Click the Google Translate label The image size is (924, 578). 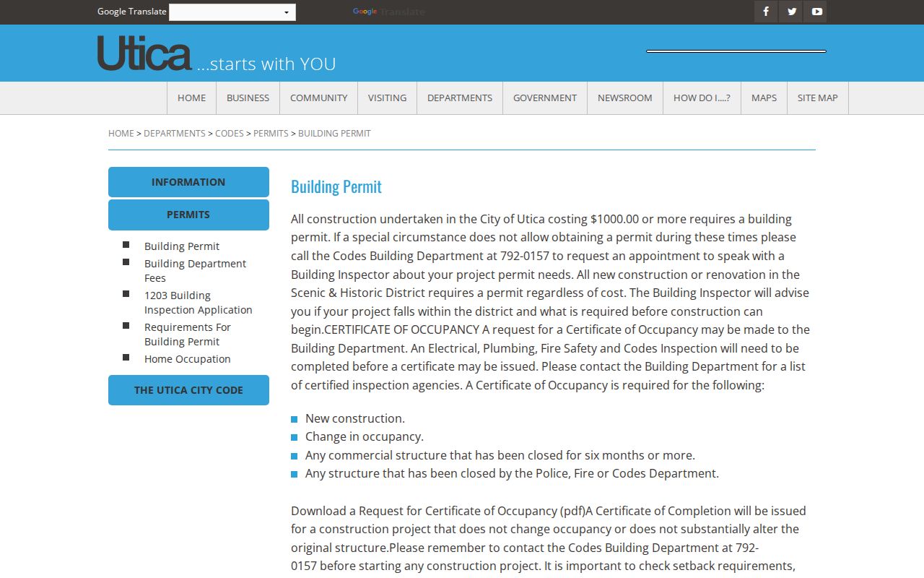(132, 12)
